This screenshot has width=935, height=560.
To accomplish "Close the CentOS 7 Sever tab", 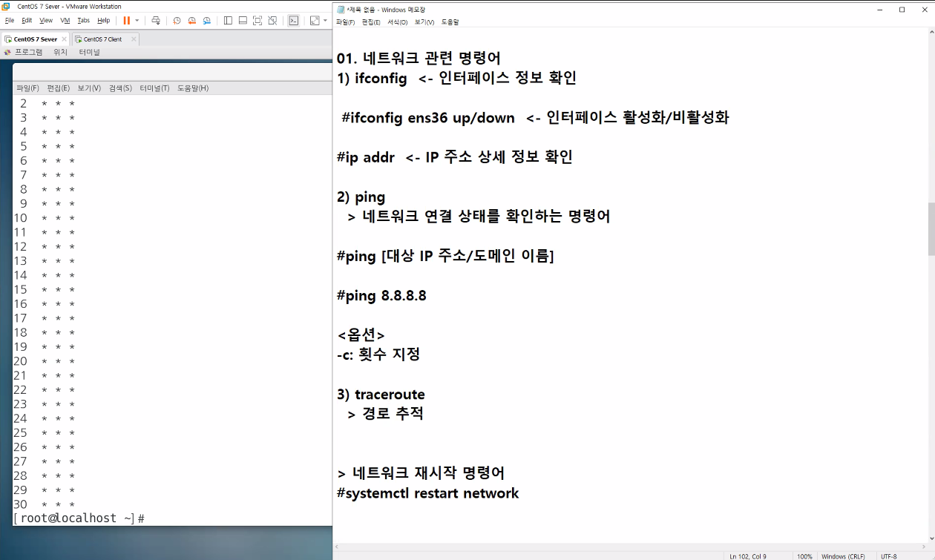I will click(64, 39).
